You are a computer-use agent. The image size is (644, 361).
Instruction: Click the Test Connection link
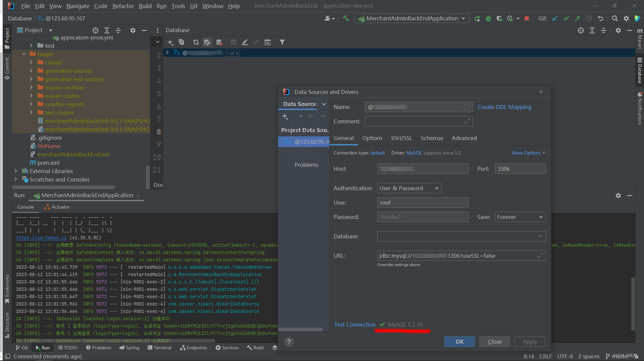pos(355,325)
